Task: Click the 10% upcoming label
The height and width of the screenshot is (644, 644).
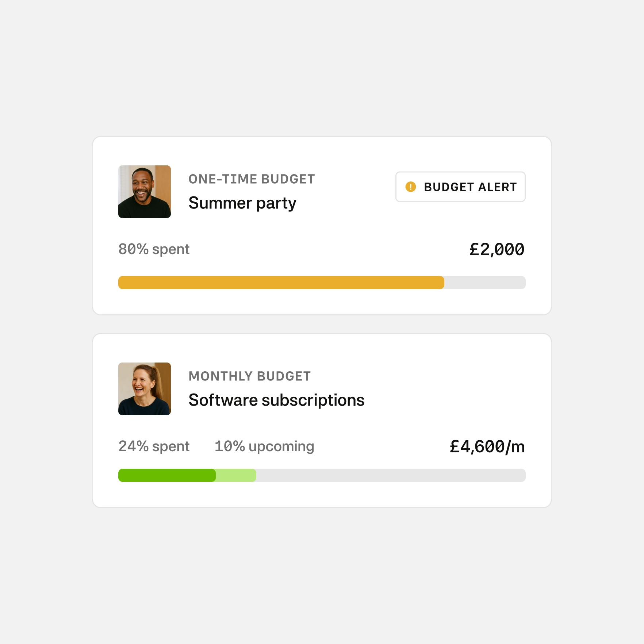Action: pos(264,446)
